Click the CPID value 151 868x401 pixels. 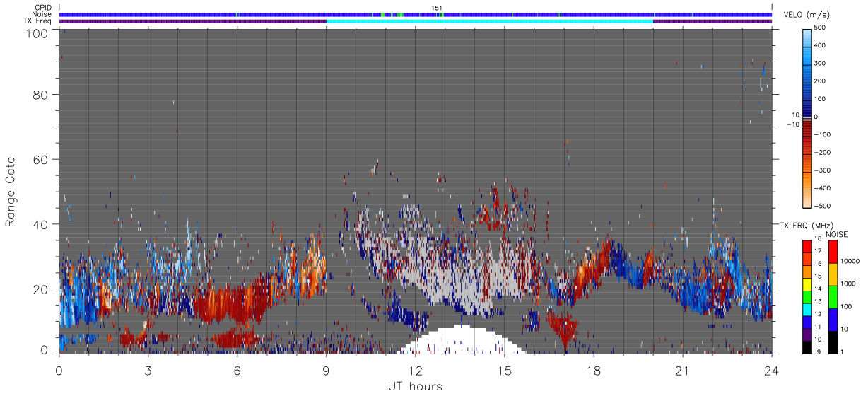pos(437,8)
